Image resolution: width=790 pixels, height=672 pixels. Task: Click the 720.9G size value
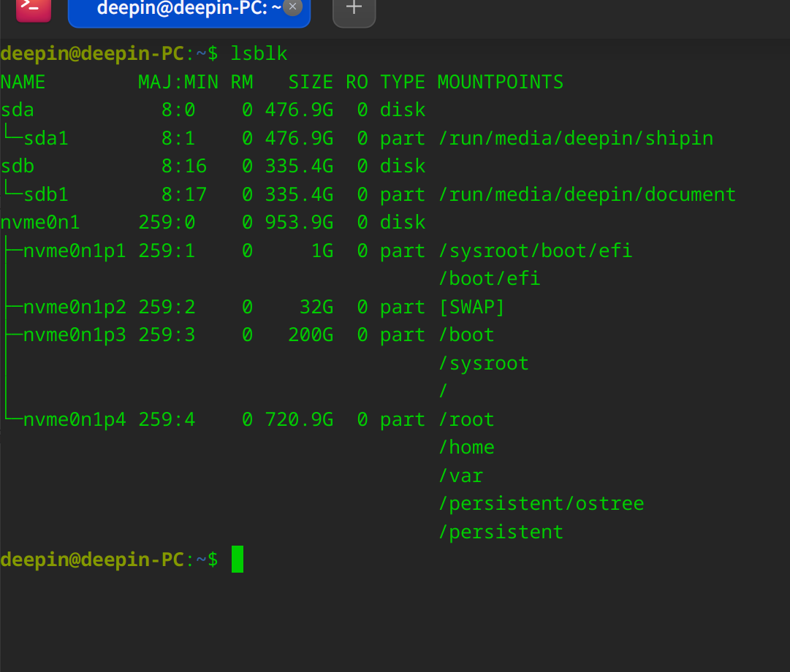300,419
